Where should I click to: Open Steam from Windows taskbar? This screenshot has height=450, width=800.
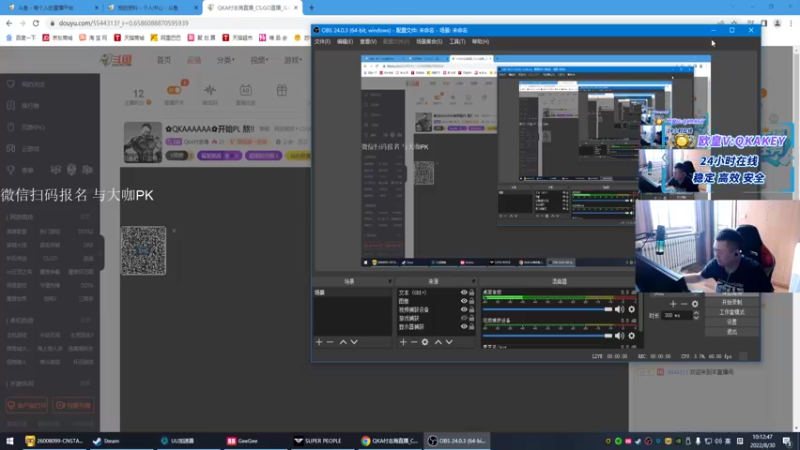pyautogui.click(x=107, y=441)
